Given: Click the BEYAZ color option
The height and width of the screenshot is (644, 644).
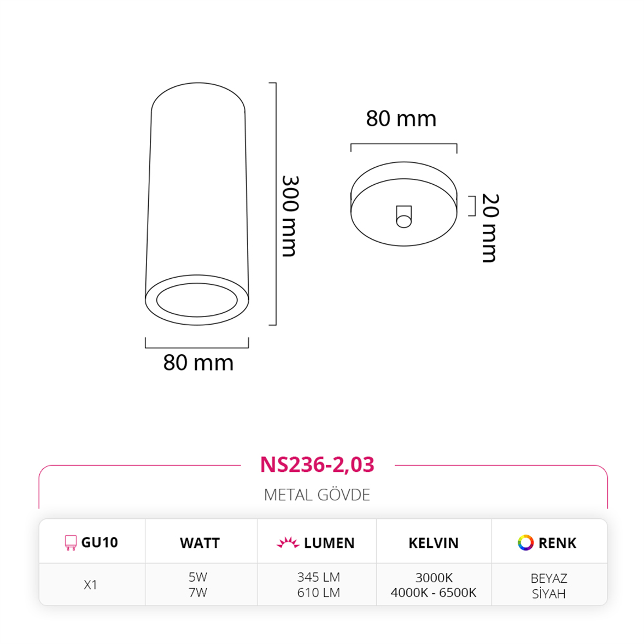Looking at the screenshot, I should tap(549, 578).
